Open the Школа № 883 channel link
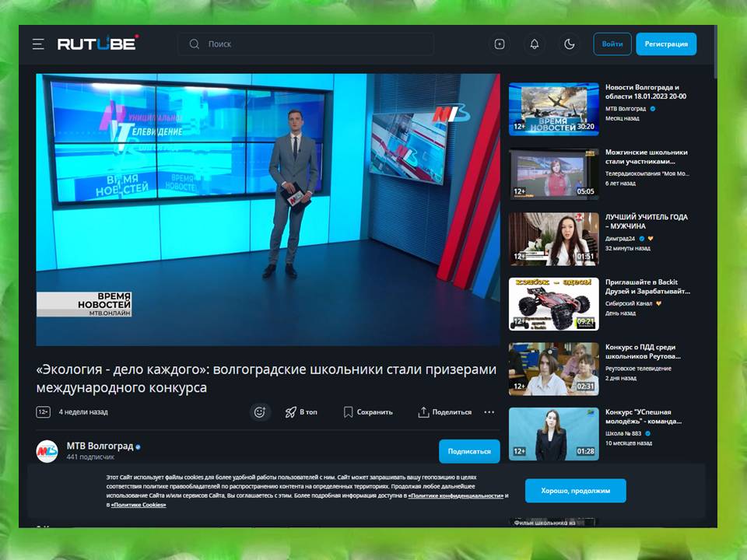The image size is (747, 560). (623, 433)
